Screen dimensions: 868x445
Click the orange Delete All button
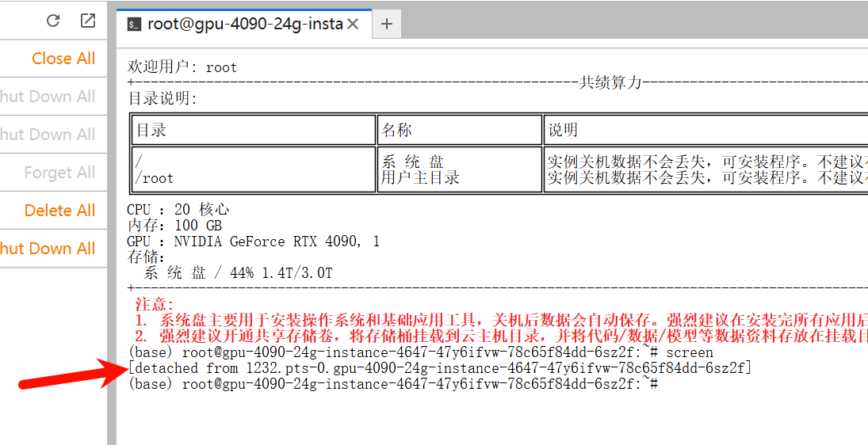59,211
